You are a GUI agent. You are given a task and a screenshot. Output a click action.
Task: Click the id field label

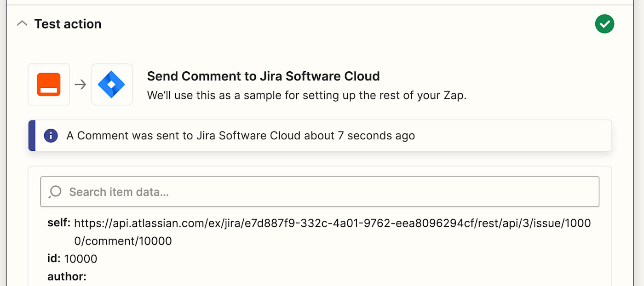pos(54,259)
